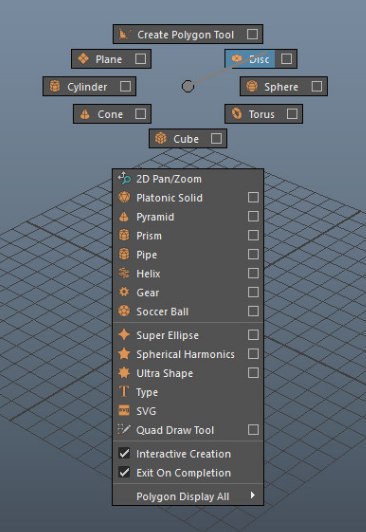Expand the Polygon Display All submenu arrow

coord(252,495)
